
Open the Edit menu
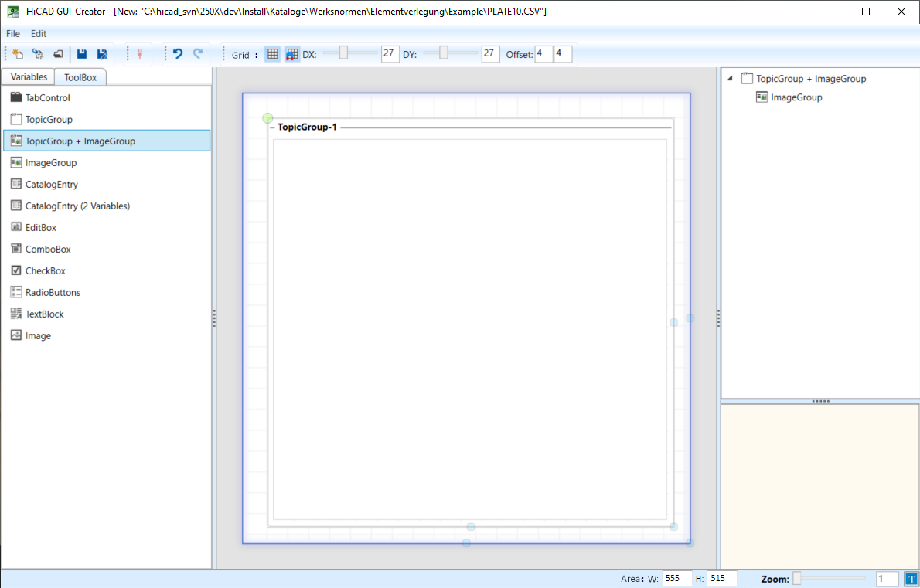pyautogui.click(x=39, y=34)
